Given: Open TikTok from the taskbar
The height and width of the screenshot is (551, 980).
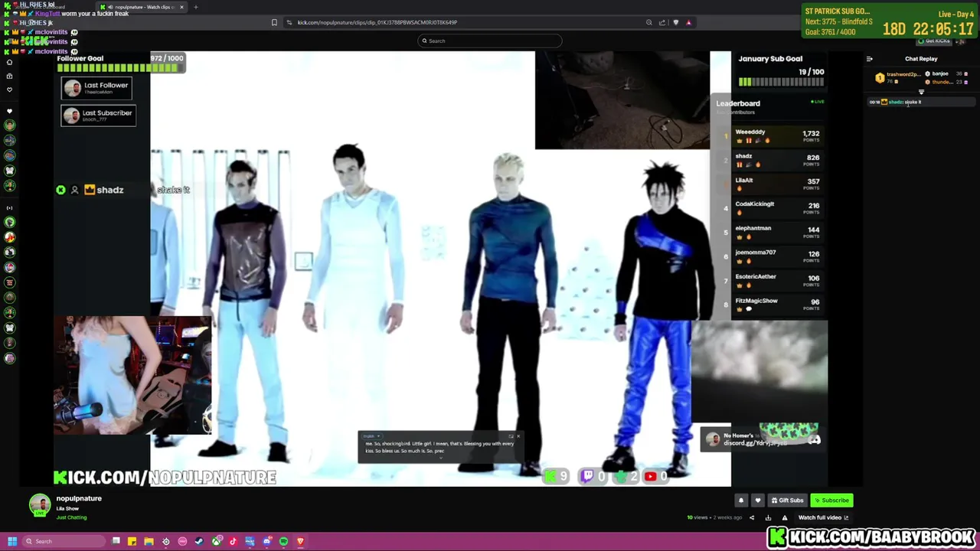Looking at the screenshot, I should (233, 541).
